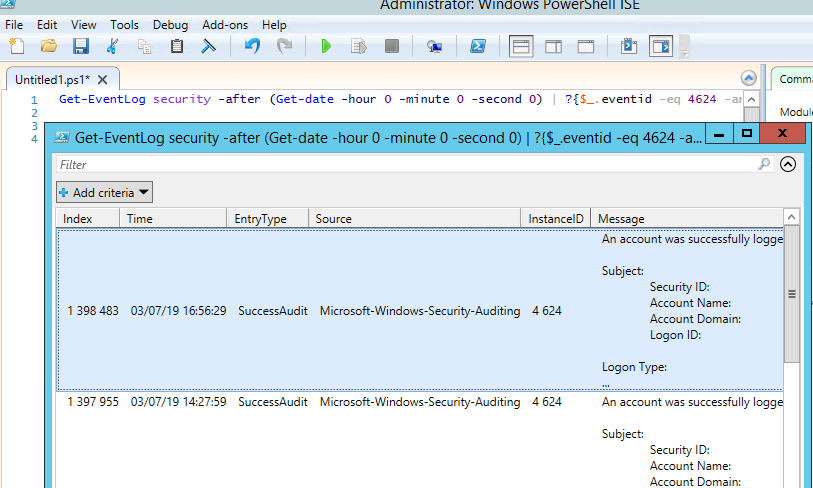Sort grid by Message column
Viewport: 813px width, 488px height.
pyautogui.click(x=687, y=218)
